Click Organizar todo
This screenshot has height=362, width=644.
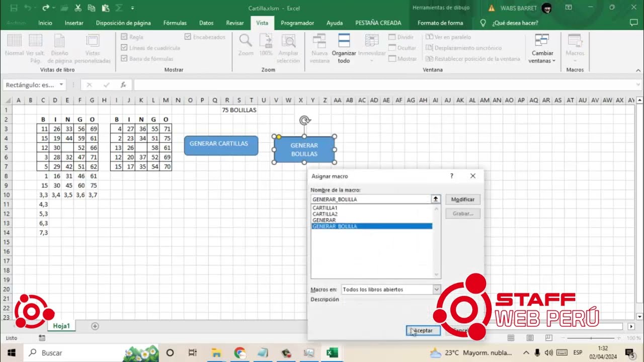coord(344,48)
